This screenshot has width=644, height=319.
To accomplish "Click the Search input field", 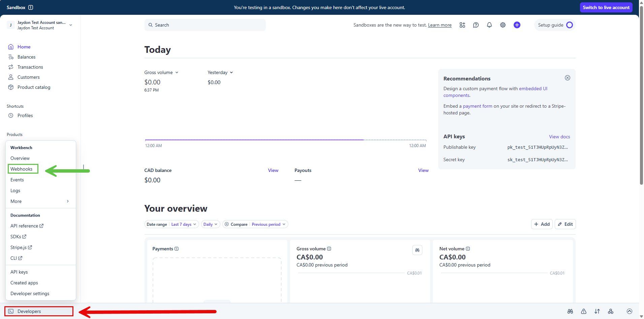I will pos(205,25).
